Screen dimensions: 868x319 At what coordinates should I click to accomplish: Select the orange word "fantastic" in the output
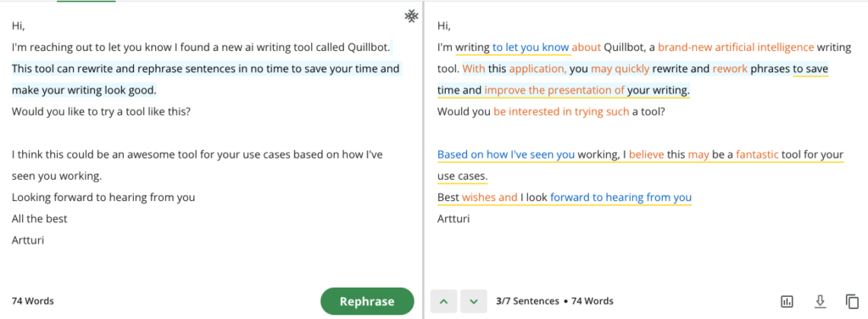[757, 154]
